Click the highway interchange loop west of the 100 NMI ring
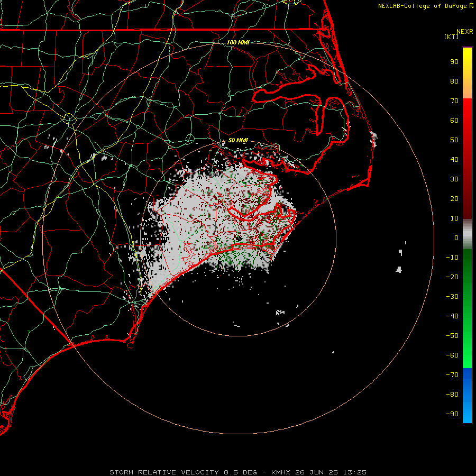This screenshot has width=476, height=476. (x=69, y=118)
